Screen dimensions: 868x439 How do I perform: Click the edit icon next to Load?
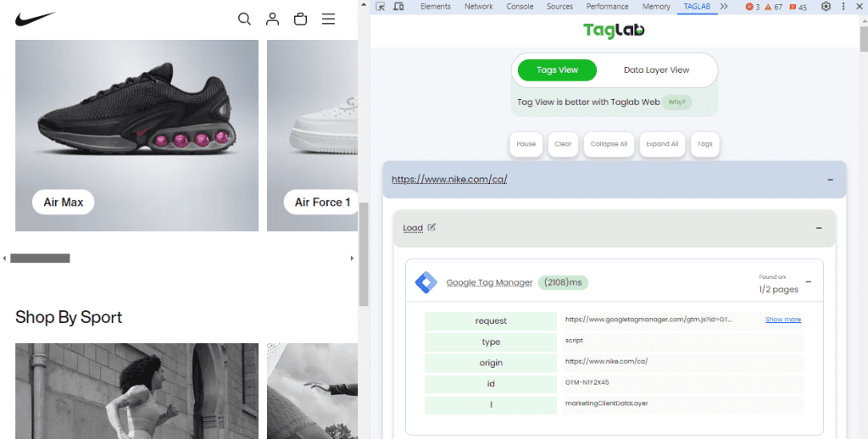click(431, 227)
